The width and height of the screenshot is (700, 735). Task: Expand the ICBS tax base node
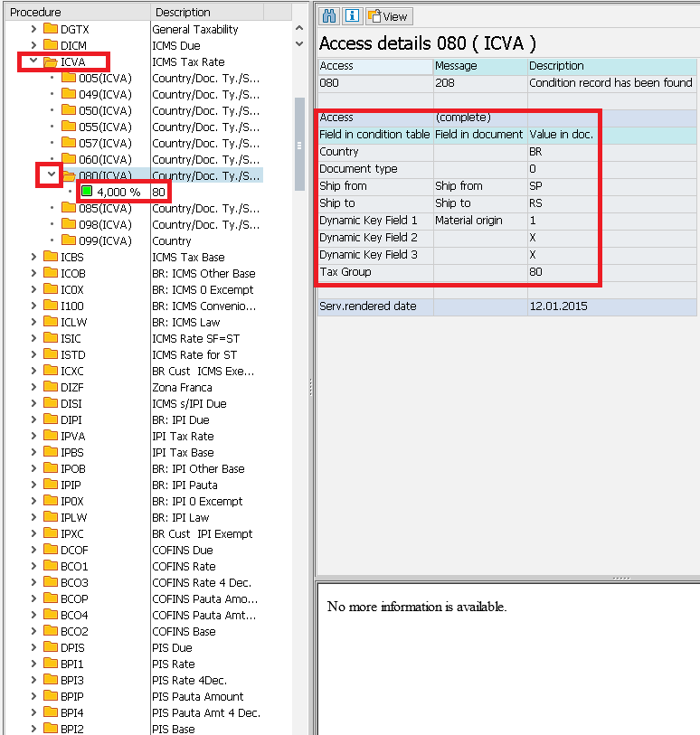tap(33, 257)
